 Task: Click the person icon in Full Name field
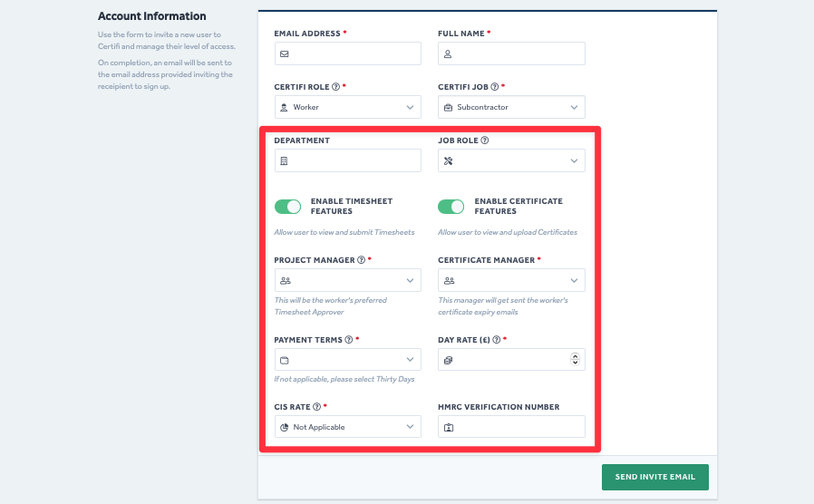[448, 54]
